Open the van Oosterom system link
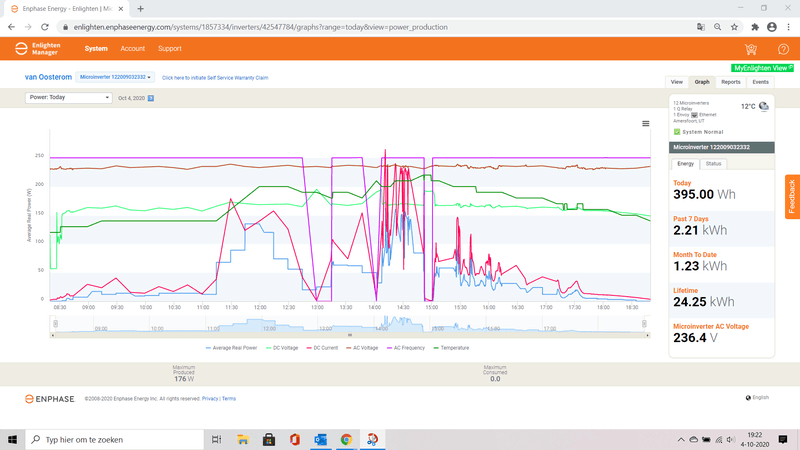 [48, 77]
